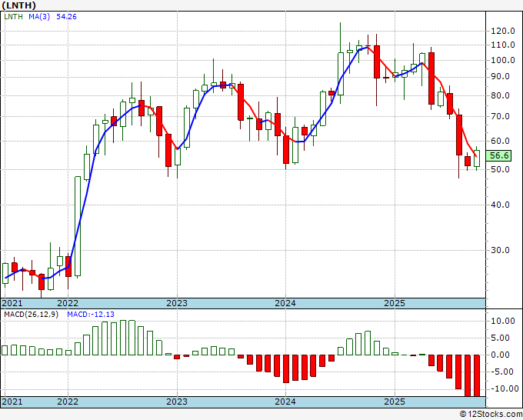The height and width of the screenshot is (420, 523).
Task: Click 2022 on the price chart timeline
Action: (x=68, y=303)
